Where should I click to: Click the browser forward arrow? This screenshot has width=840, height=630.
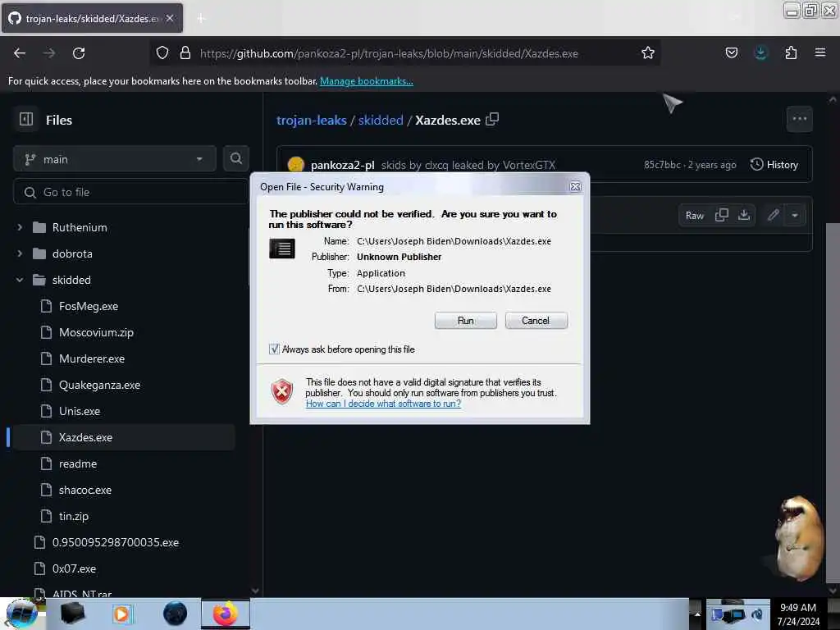49,53
